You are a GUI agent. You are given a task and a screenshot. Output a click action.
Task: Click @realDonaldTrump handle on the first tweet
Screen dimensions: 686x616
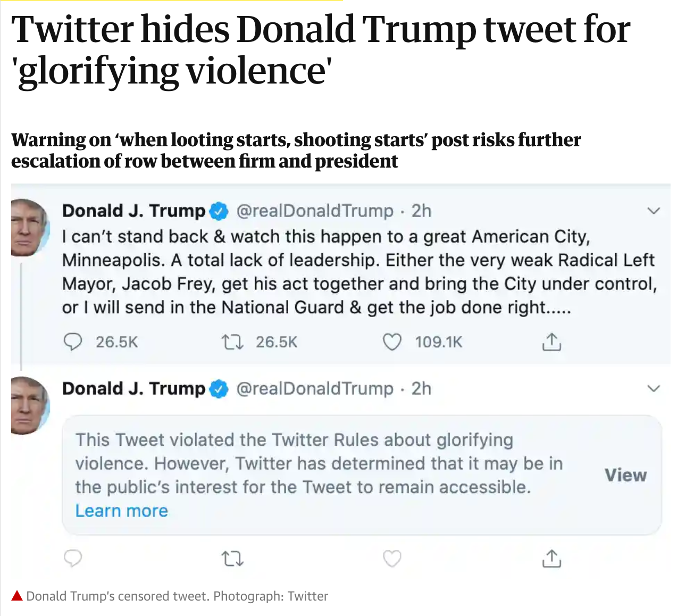pyautogui.click(x=314, y=211)
